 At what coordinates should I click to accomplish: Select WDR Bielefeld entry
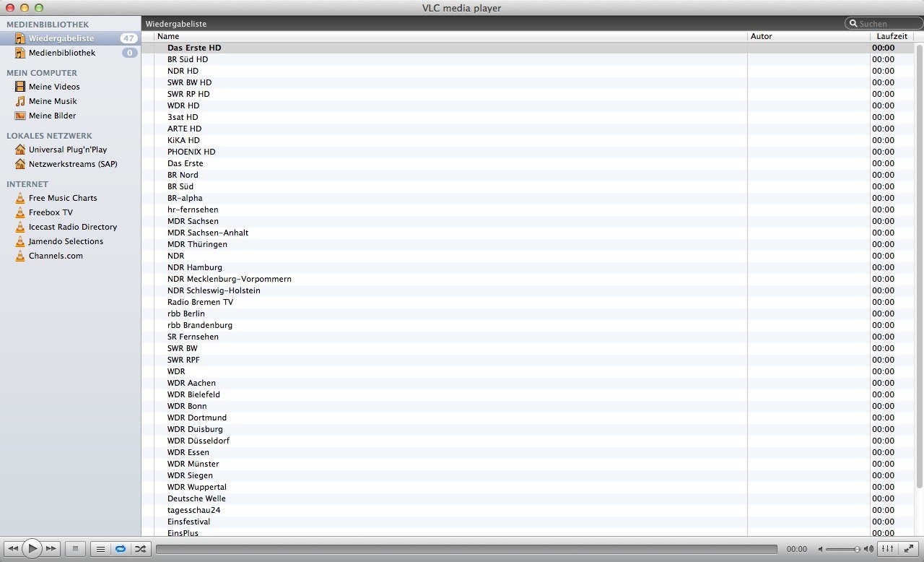pos(528,394)
